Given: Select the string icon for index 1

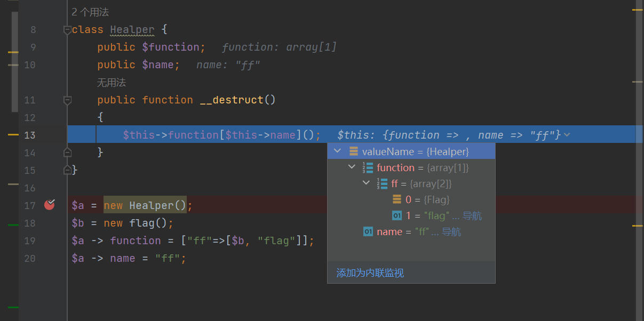Looking at the screenshot, I should pyautogui.click(x=397, y=215).
